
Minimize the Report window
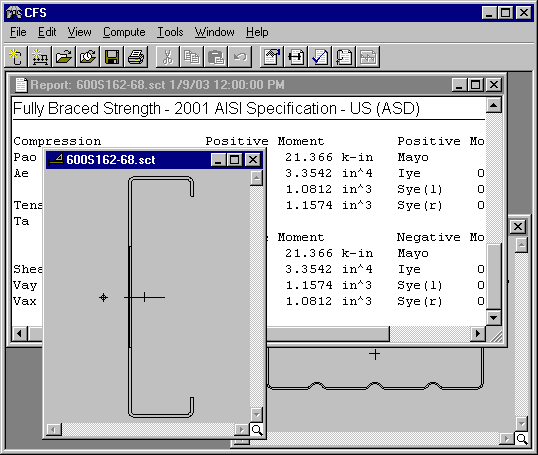point(459,85)
